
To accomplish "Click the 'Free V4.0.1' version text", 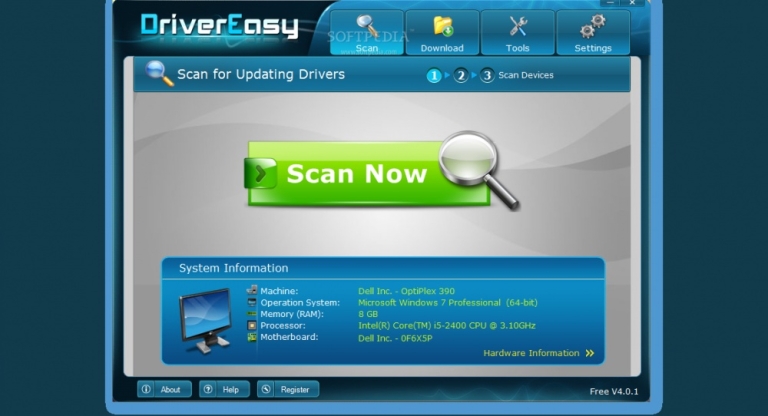I will point(614,392).
